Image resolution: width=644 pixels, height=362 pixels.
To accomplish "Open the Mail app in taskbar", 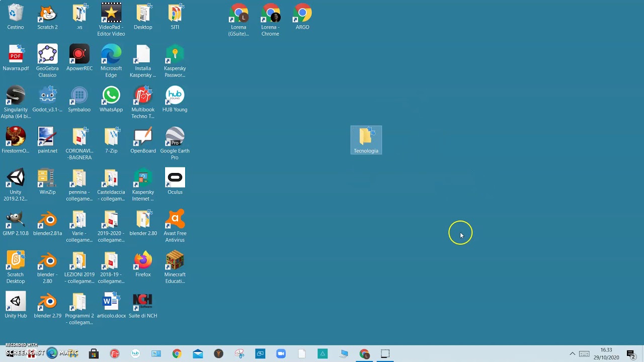I will click(x=198, y=354).
